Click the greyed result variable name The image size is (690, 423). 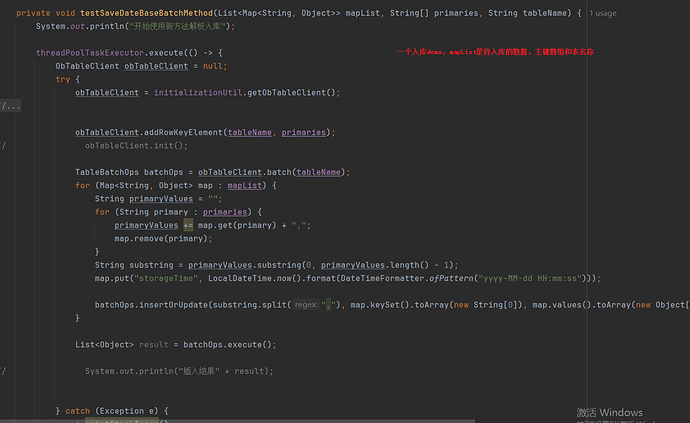[154, 345]
